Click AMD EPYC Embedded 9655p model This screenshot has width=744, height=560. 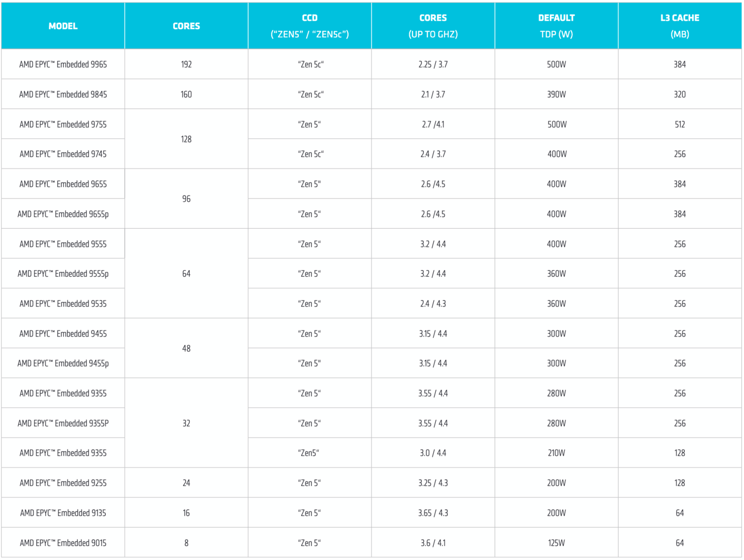[63, 214]
